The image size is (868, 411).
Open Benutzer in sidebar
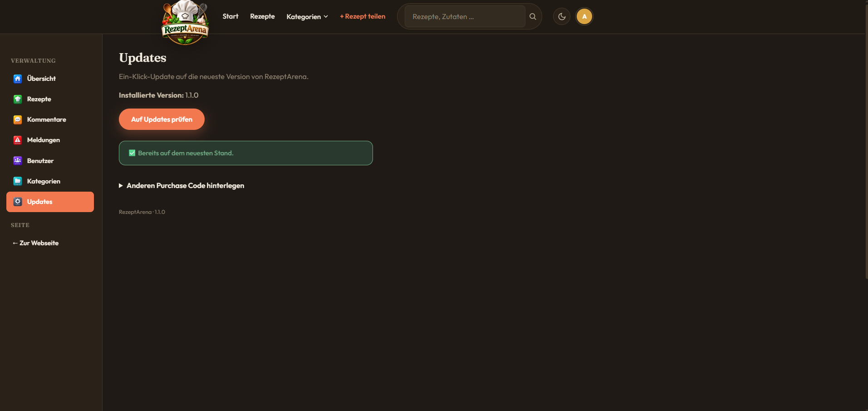click(50, 161)
